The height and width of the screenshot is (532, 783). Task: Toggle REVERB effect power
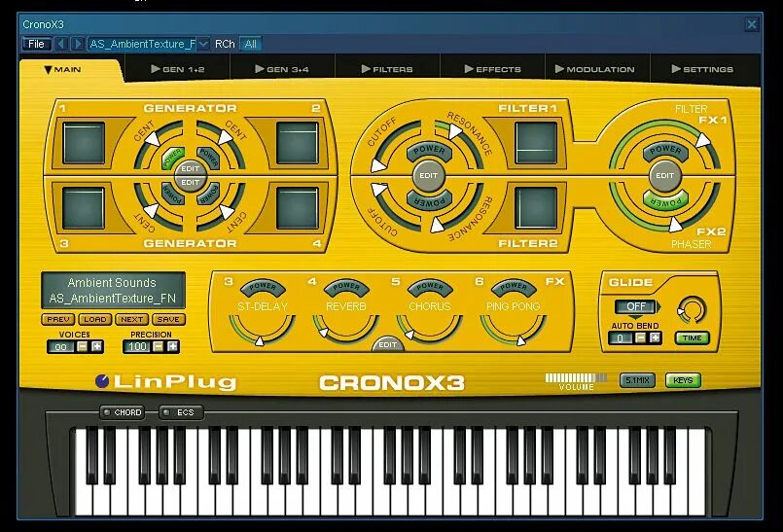[346, 287]
